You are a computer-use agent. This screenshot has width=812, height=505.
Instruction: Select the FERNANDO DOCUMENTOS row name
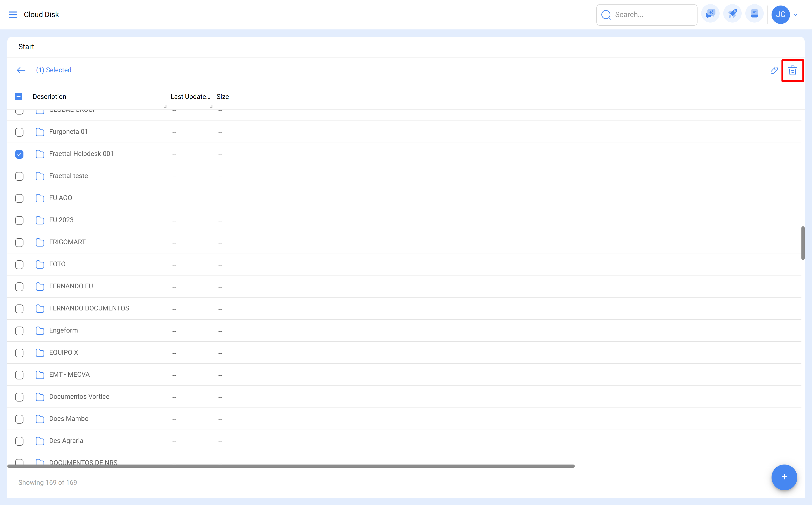pos(89,308)
